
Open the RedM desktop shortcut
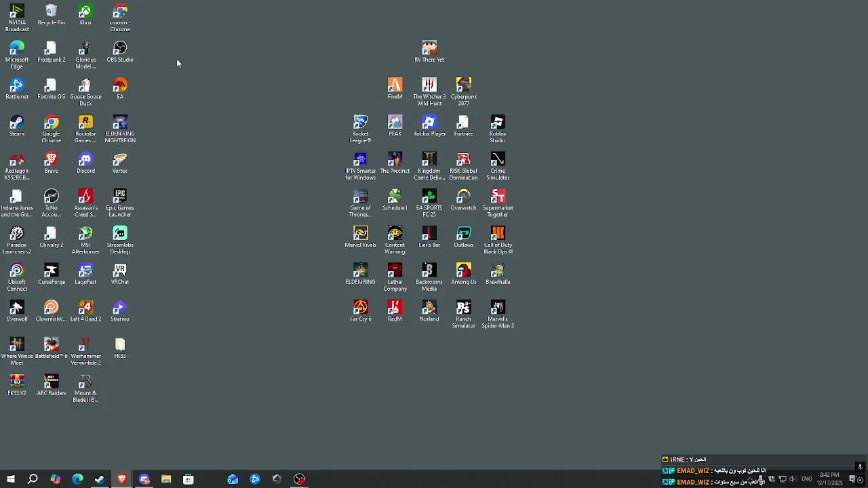pos(395,311)
